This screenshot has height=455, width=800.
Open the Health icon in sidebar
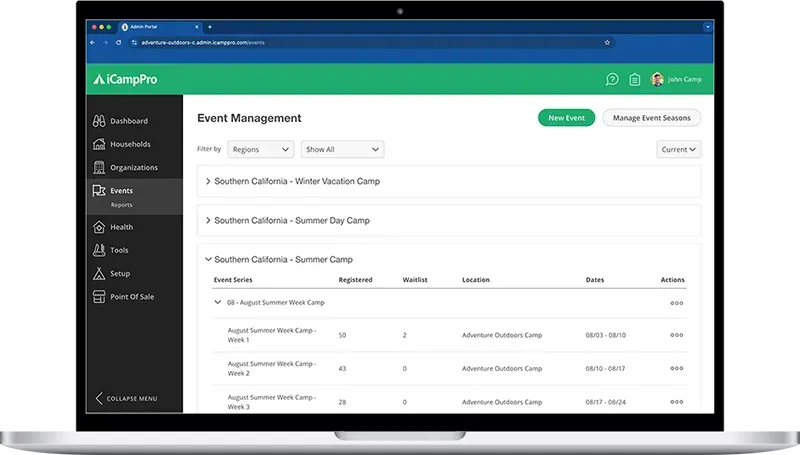[x=99, y=227]
